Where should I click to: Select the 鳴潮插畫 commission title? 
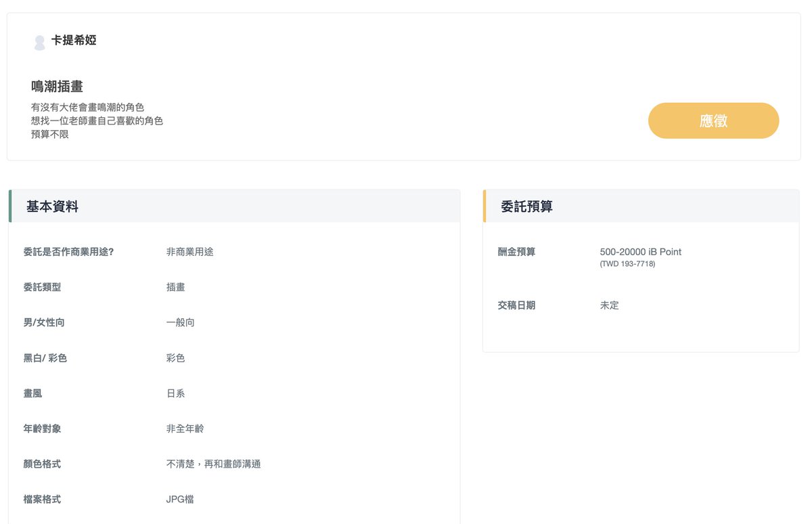point(57,87)
